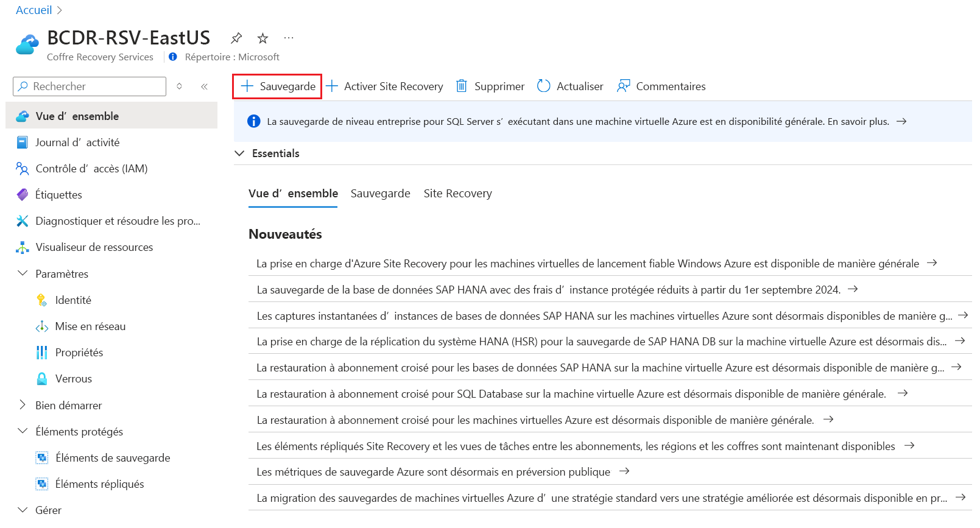980x528 pixels.
Task: Collapse the Gérer menu group
Action: pos(23,510)
